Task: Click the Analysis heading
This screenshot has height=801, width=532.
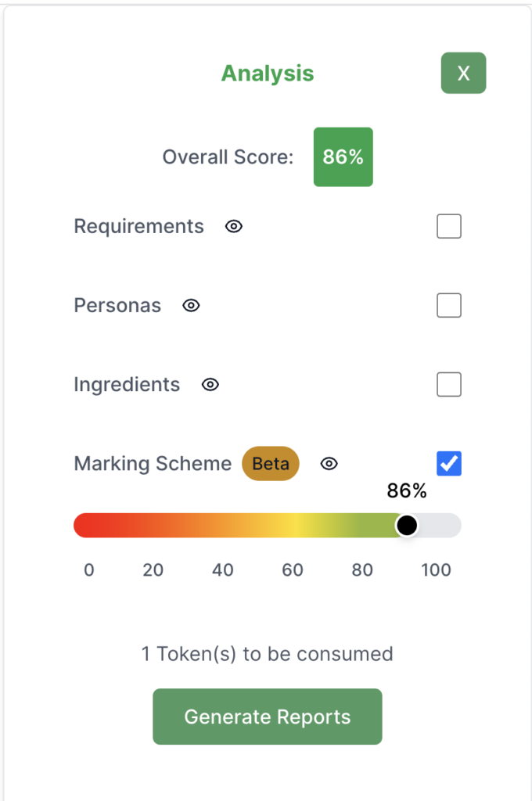Action: click(x=268, y=74)
